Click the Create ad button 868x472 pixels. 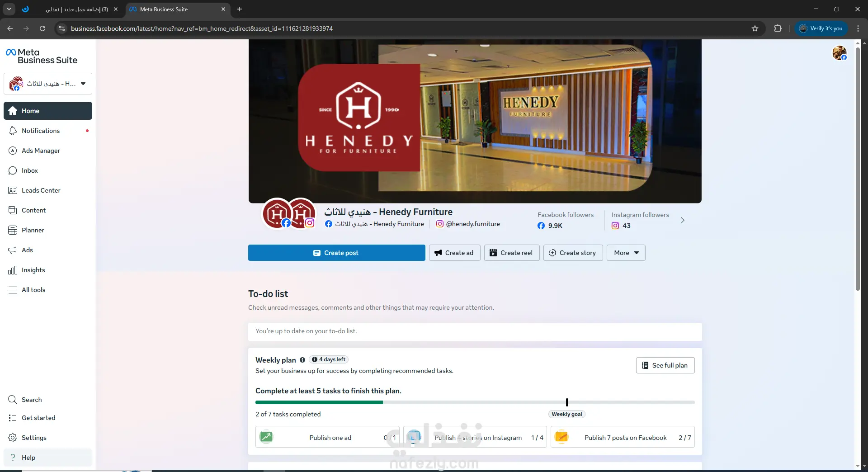454,253
